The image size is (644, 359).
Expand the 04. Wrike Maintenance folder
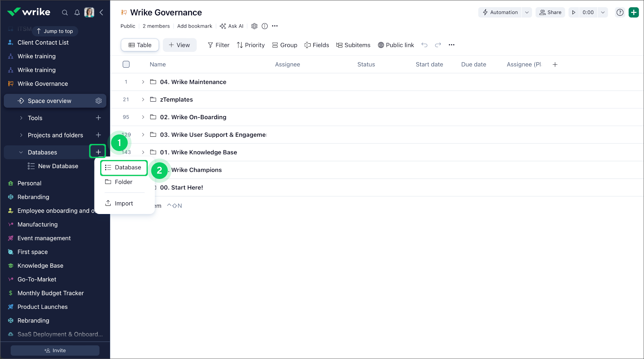pyautogui.click(x=143, y=82)
